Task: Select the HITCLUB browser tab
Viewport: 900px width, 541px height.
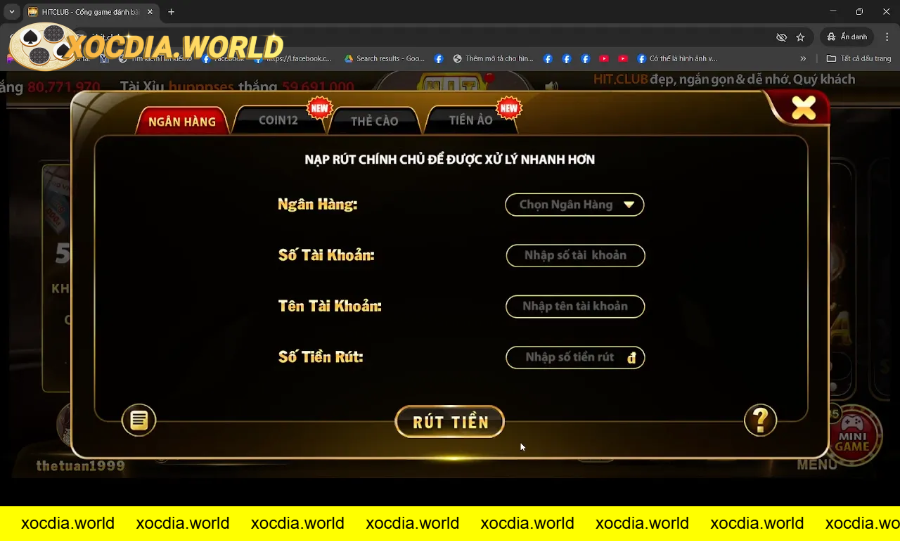Action: click(x=92, y=11)
